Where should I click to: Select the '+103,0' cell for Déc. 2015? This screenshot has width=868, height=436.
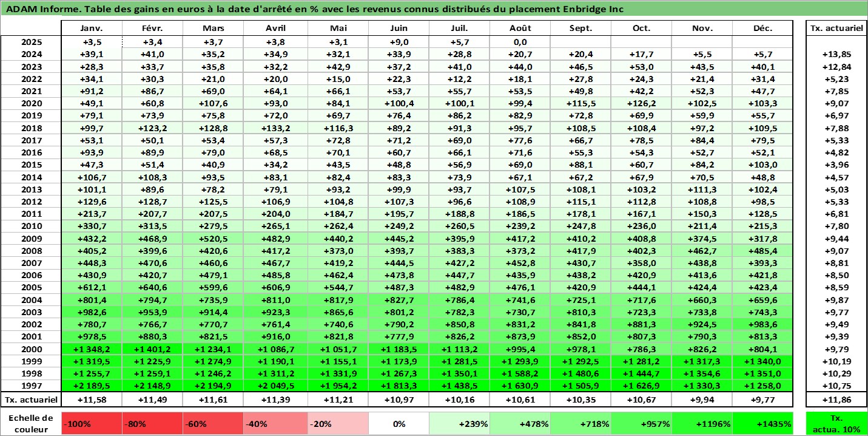click(762, 165)
